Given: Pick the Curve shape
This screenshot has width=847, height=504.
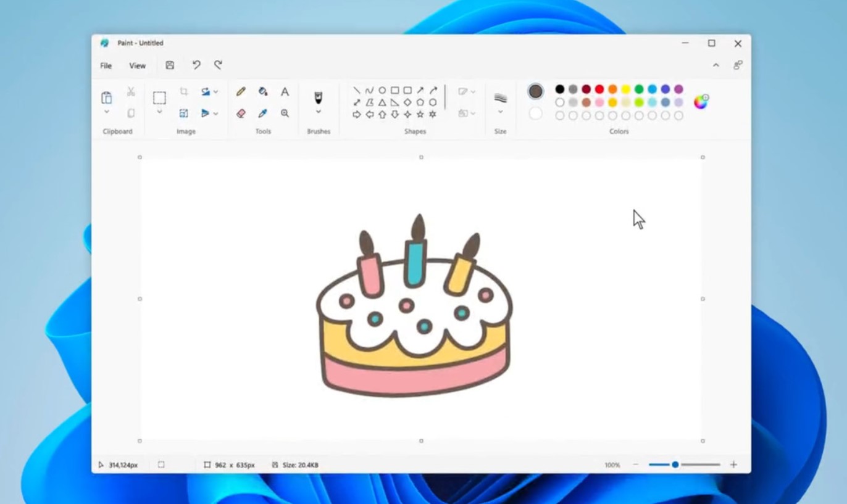Looking at the screenshot, I should pos(369,91).
